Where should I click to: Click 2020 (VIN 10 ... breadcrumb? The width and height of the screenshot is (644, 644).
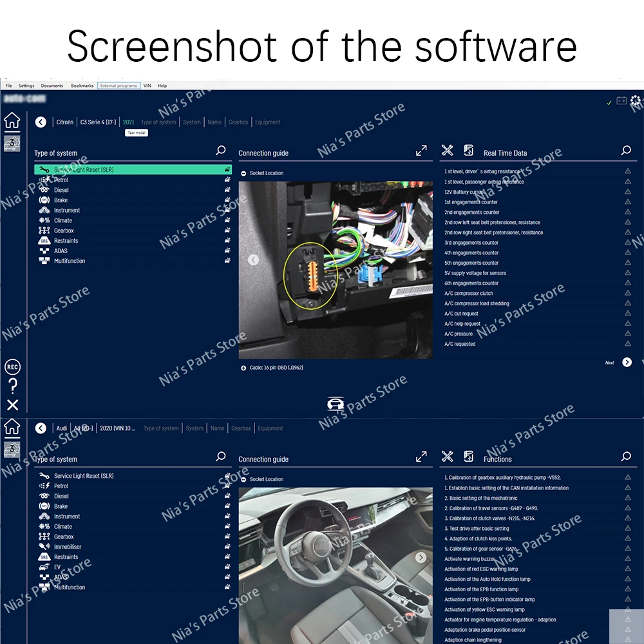(x=117, y=428)
